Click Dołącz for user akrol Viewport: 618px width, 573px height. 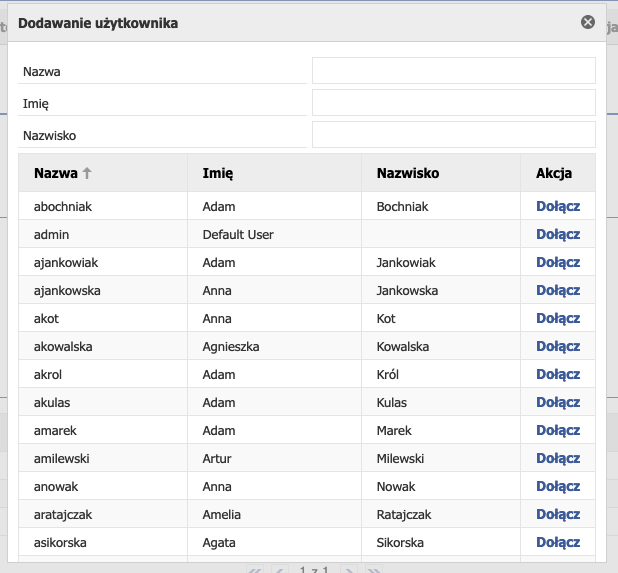558,374
